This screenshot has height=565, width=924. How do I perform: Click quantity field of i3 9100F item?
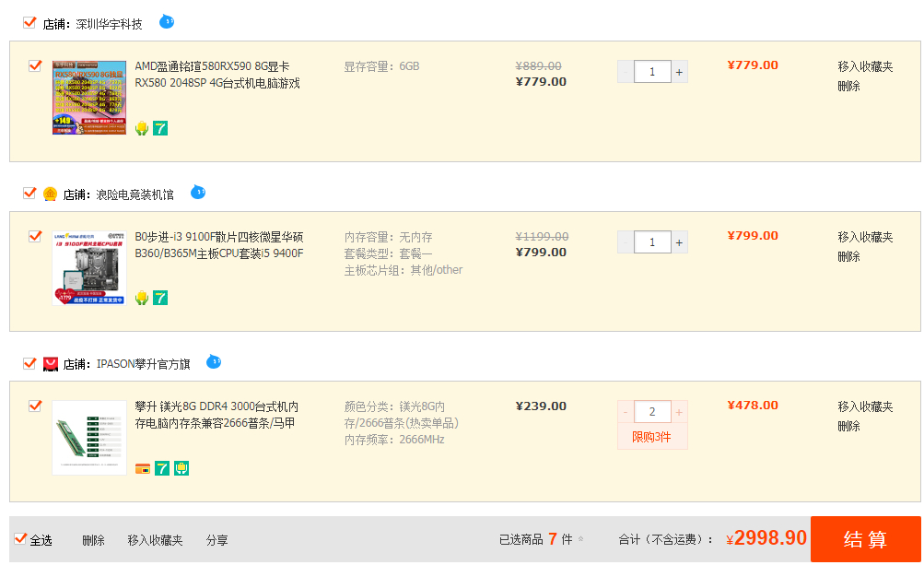coord(652,242)
